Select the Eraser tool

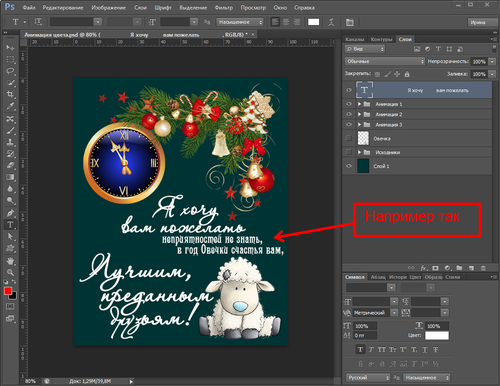click(x=10, y=165)
